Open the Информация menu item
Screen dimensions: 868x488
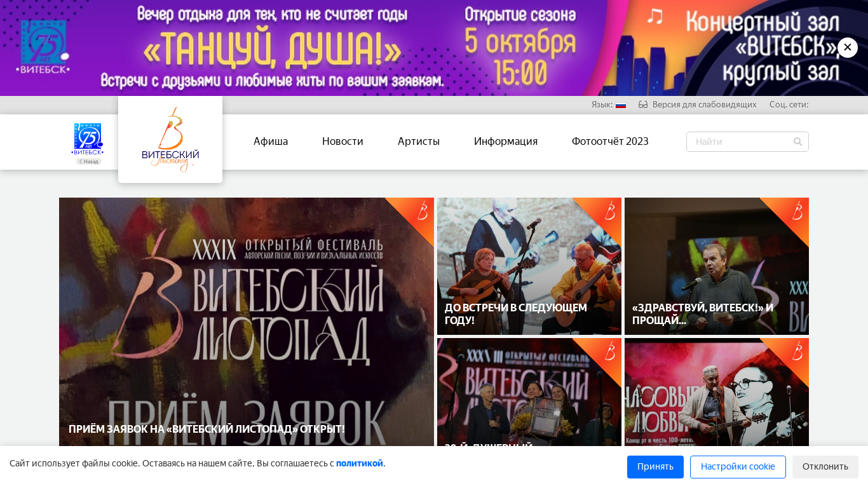click(506, 142)
